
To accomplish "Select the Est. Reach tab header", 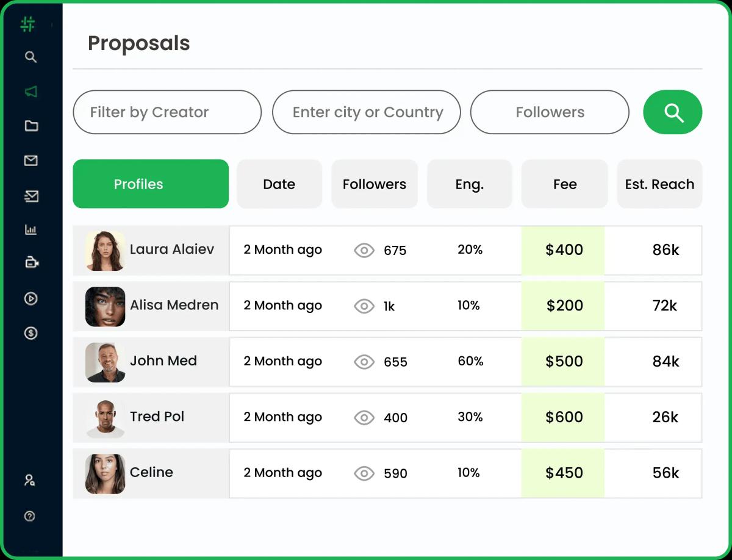I will click(x=659, y=184).
